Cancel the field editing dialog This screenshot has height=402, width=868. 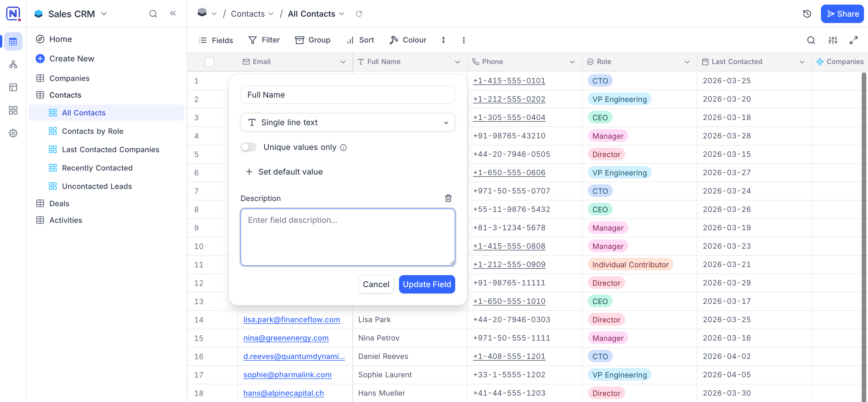pyautogui.click(x=376, y=284)
